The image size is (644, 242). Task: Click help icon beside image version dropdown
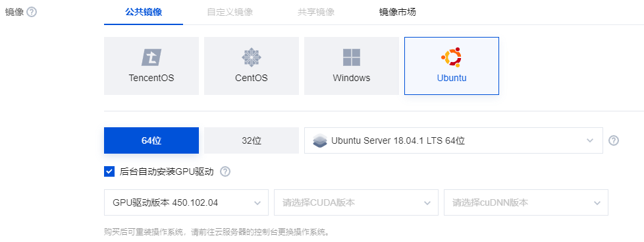click(614, 140)
